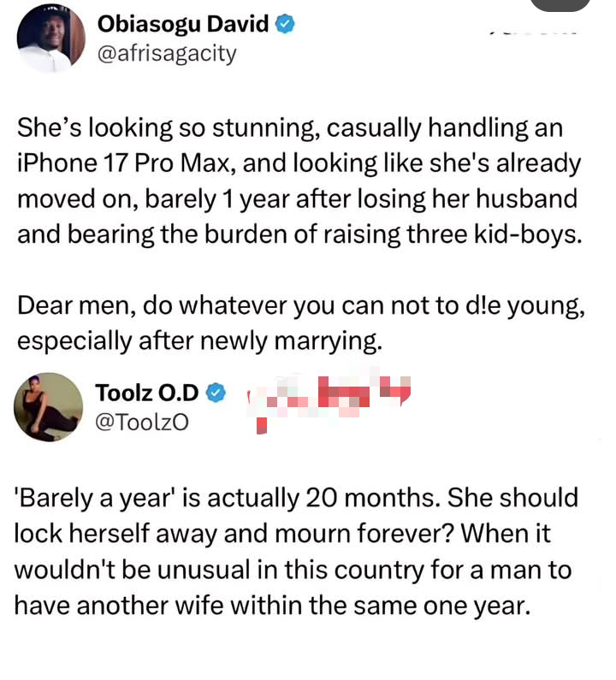This screenshot has width=616, height=680.
Task: Click the line mentioning "three kid-boys"
Action: coord(299,234)
